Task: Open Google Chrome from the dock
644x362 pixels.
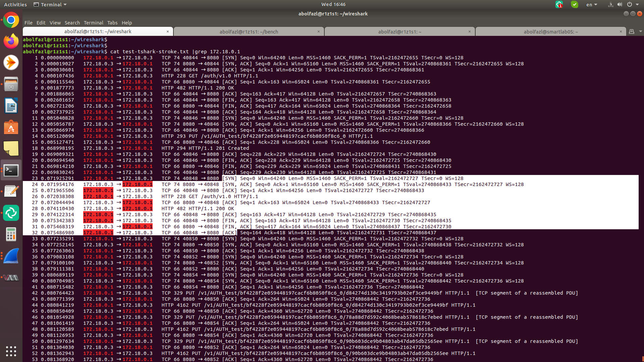Action: point(11,20)
